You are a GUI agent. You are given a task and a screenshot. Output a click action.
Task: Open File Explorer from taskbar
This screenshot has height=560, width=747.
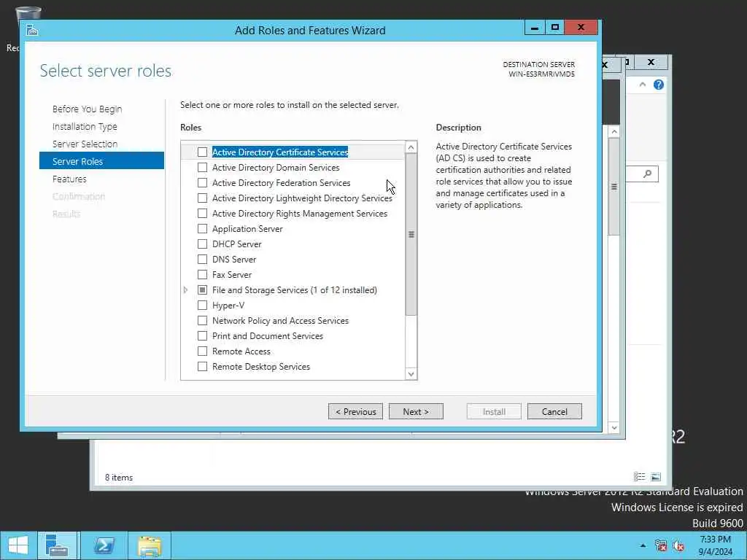(150, 545)
